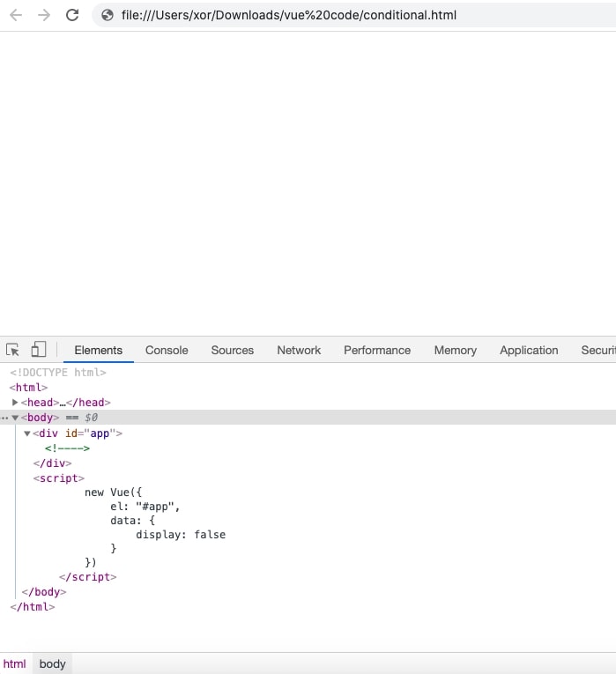Select the <!----> comment node
616x674 pixels.
[x=67, y=448]
